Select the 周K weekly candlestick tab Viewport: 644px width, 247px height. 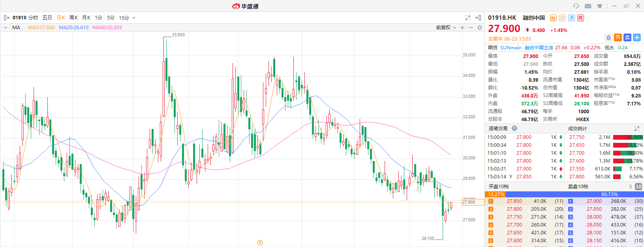pyautogui.click(x=73, y=18)
